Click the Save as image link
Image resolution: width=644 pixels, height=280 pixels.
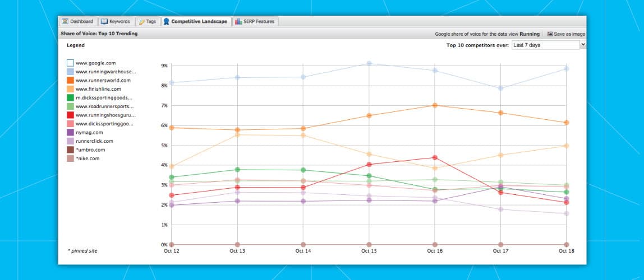pyautogui.click(x=569, y=34)
